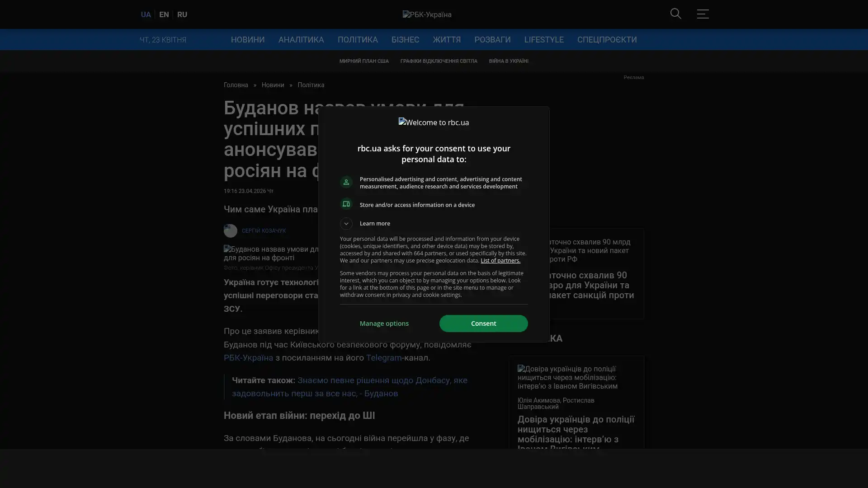Open the ЖИТТЯ menu section
This screenshot has width=868, height=488.
[447, 40]
